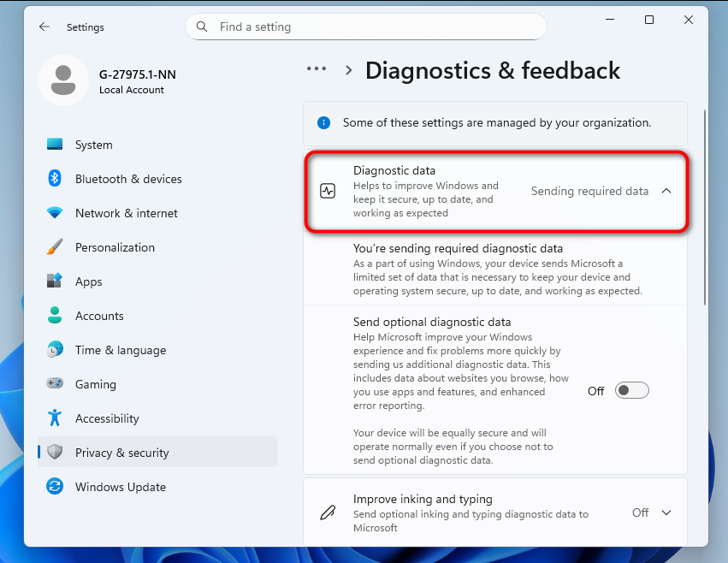Click the Settings window title text
The height and width of the screenshot is (563, 728).
[86, 27]
